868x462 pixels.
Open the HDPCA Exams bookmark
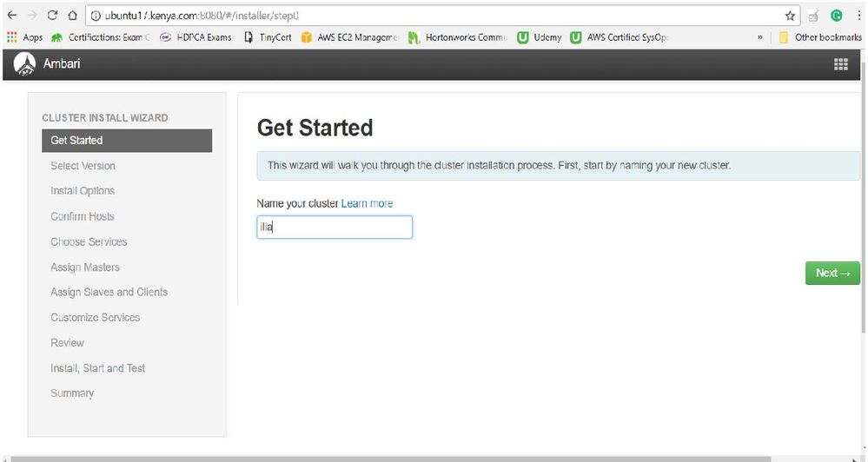[195, 37]
